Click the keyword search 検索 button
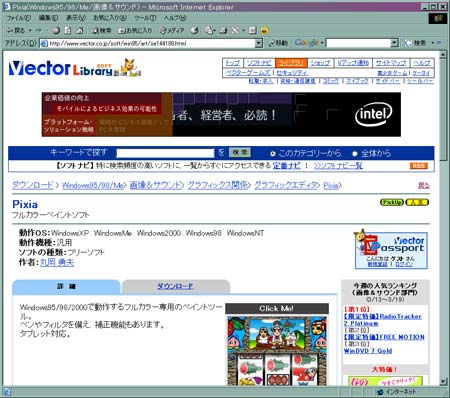450x398 pixels. (240, 153)
